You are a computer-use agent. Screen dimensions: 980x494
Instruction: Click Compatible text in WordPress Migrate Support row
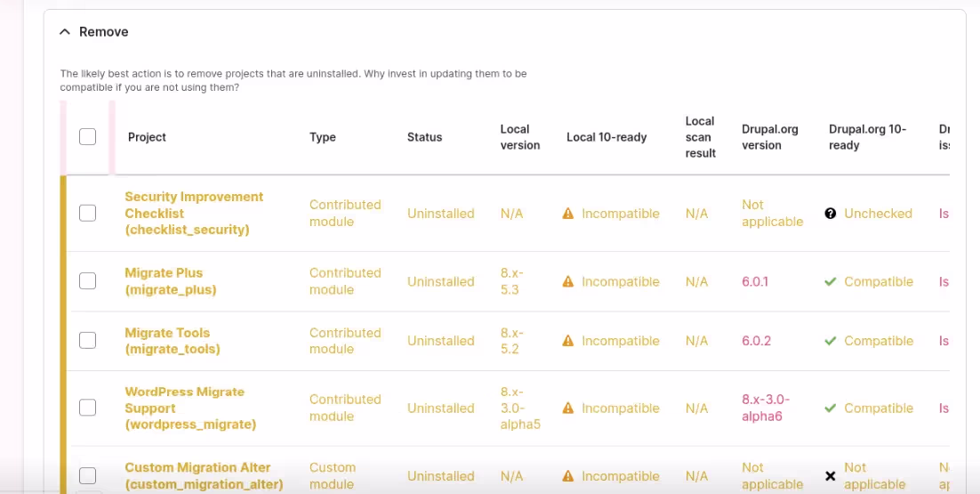(879, 408)
